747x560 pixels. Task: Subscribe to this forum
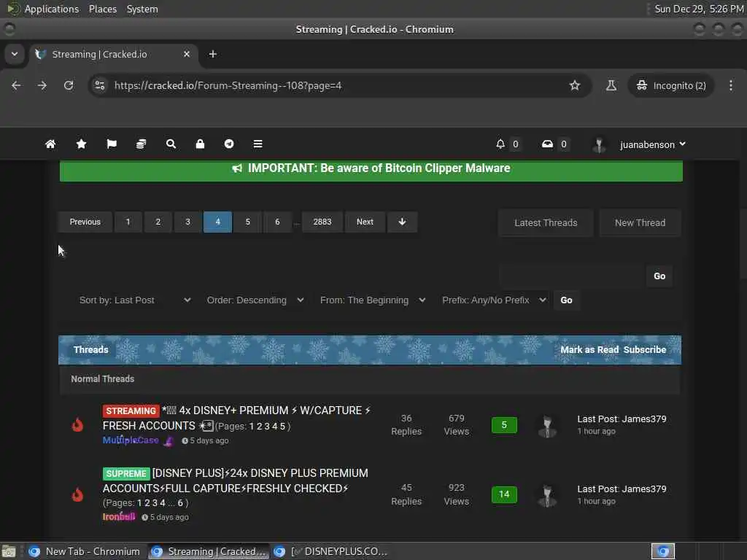tap(645, 349)
